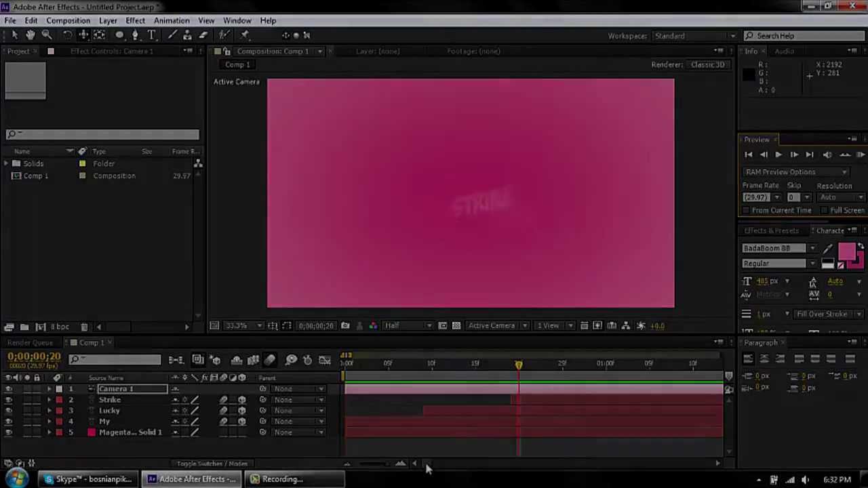
Task: Enable Full Screen checkbox in Preview
Action: coord(825,211)
